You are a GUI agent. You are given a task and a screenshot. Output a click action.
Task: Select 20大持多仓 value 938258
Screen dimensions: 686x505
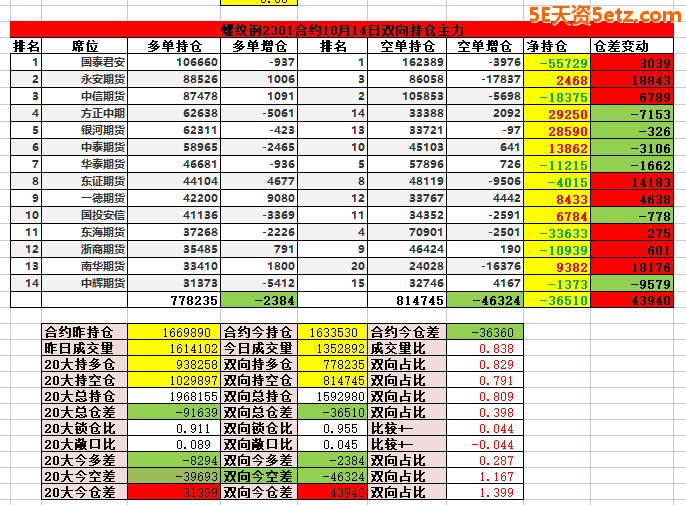click(x=174, y=364)
